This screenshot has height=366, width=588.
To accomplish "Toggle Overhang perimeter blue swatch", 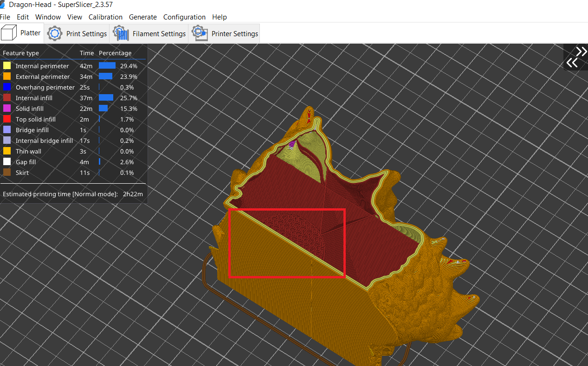I will (6, 87).
